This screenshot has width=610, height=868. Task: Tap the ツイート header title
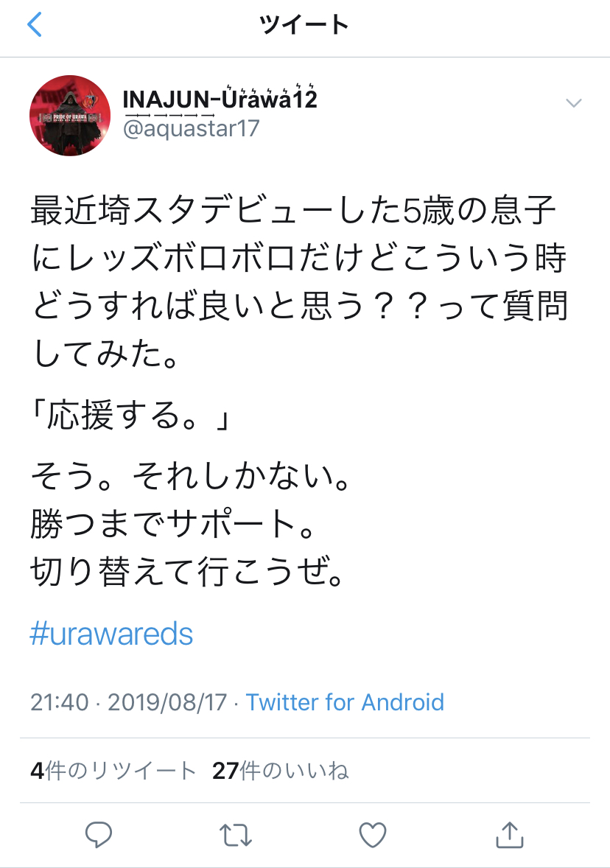coord(304,26)
